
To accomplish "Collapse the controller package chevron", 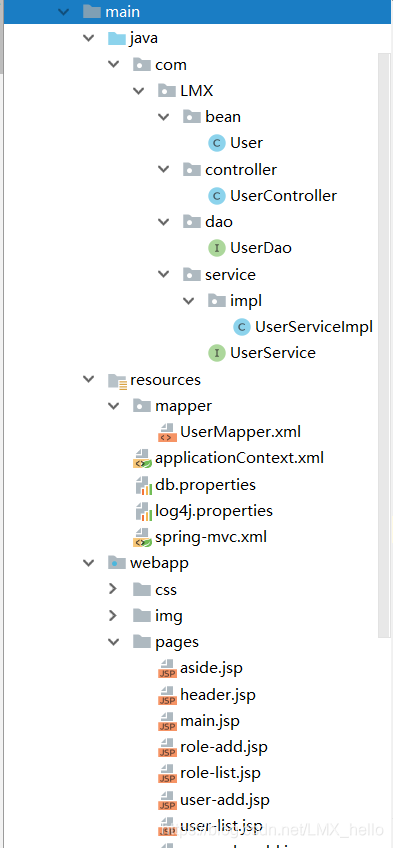I will [x=164, y=170].
